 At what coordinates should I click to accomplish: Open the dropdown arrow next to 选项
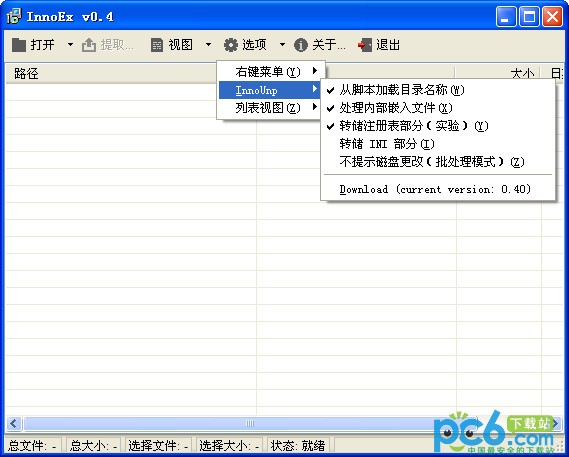282,45
